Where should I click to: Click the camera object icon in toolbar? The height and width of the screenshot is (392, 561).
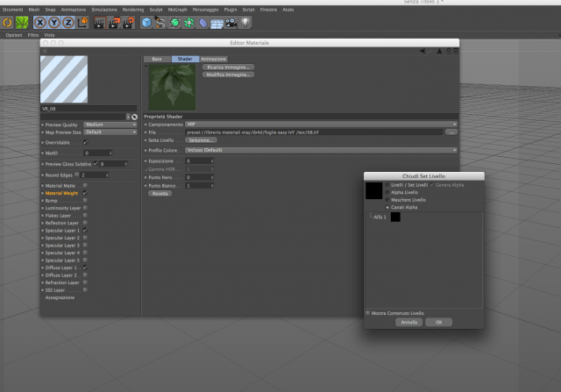pyautogui.click(x=231, y=23)
